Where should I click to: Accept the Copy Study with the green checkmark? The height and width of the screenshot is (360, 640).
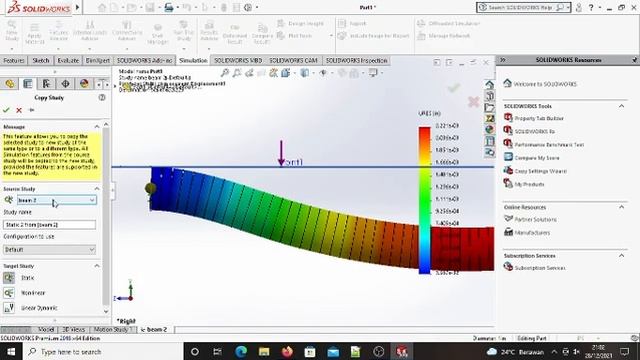click(x=6, y=110)
